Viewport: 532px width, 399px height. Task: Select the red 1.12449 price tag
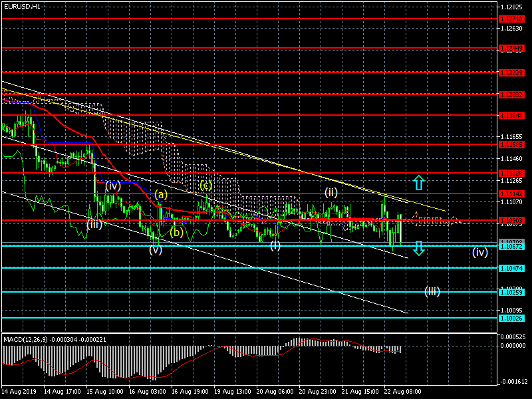click(511, 49)
